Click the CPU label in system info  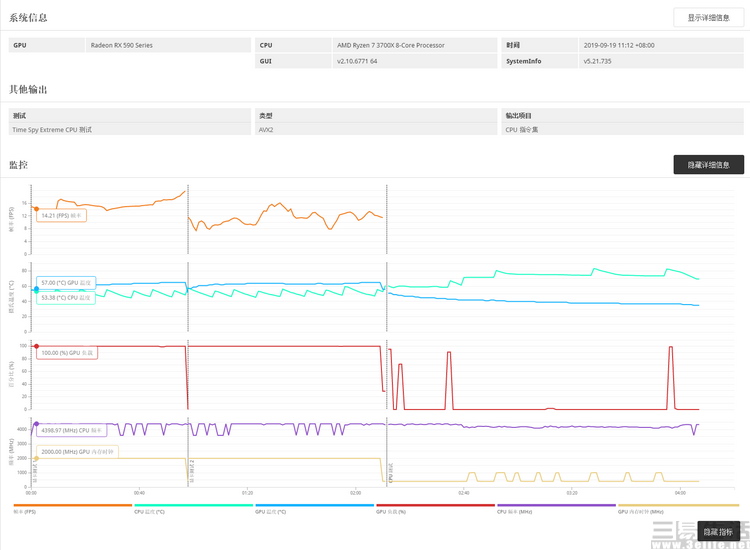pos(293,45)
